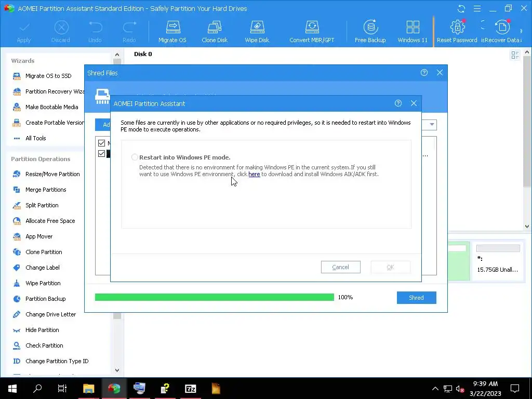Click the green shred progress bar
The height and width of the screenshot is (399, 532).
click(x=215, y=297)
